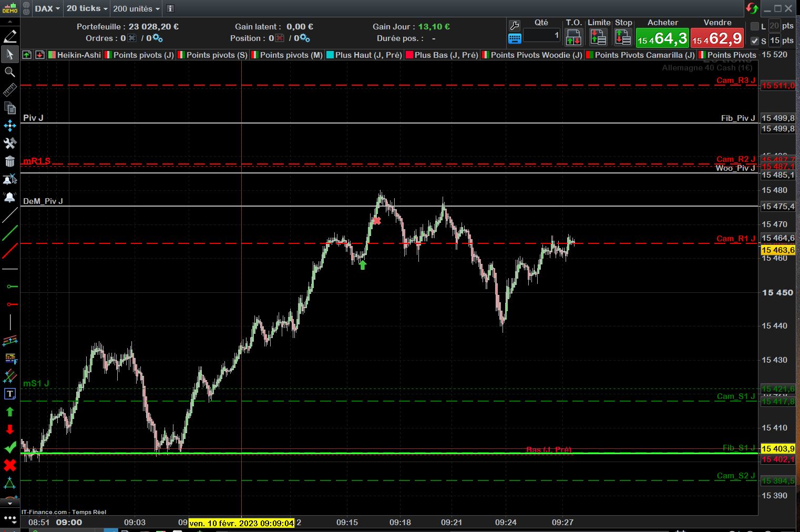Click the chain link group icon
The width and height of the screenshot is (800, 532).
pyautogui.click(x=26, y=8)
